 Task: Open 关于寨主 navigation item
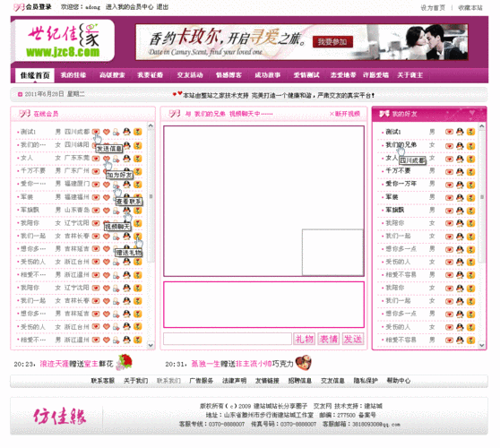(410, 75)
